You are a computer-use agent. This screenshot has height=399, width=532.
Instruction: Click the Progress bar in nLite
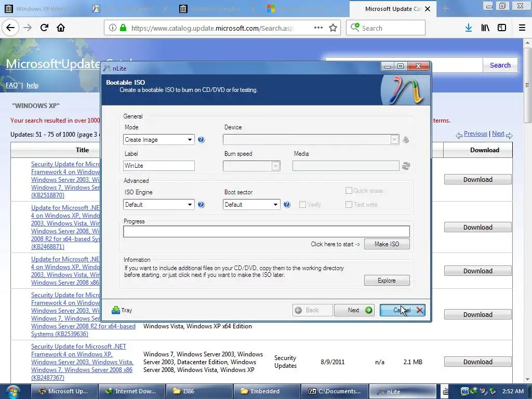267,231
